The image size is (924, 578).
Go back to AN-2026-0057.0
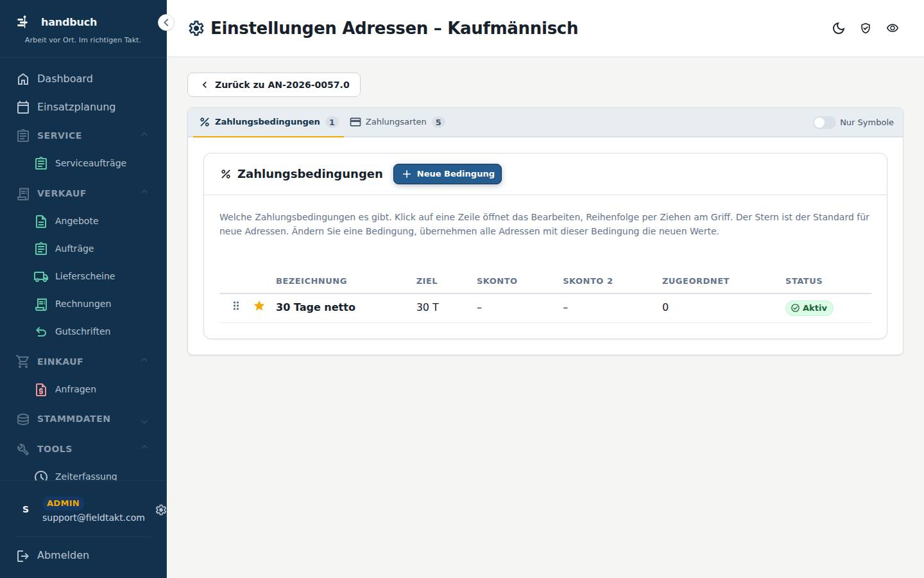pos(274,85)
